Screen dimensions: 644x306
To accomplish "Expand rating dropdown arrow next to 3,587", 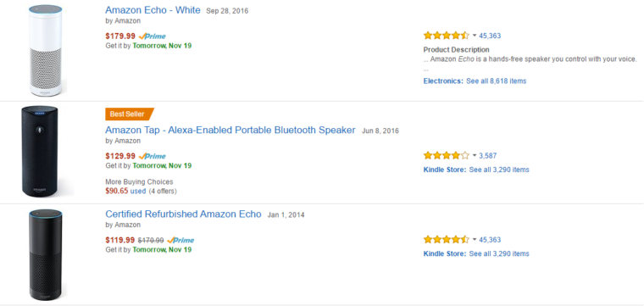I will [475, 156].
